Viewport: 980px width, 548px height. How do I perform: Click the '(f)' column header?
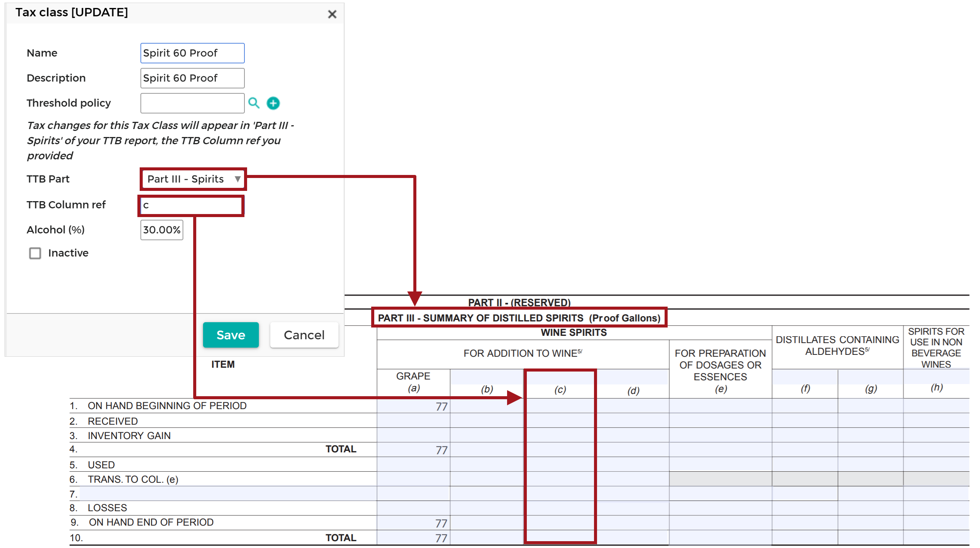click(805, 389)
